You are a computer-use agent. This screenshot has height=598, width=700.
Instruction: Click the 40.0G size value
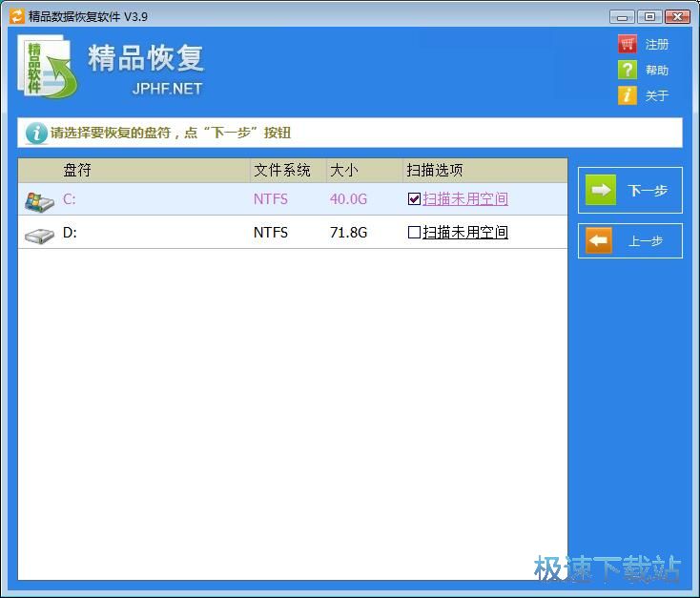(x=348, y=198)
